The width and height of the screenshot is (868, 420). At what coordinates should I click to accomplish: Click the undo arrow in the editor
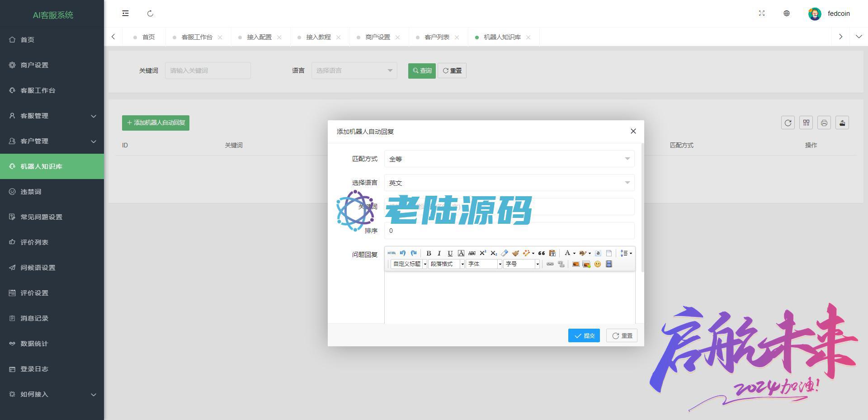(x=403, y=253)
